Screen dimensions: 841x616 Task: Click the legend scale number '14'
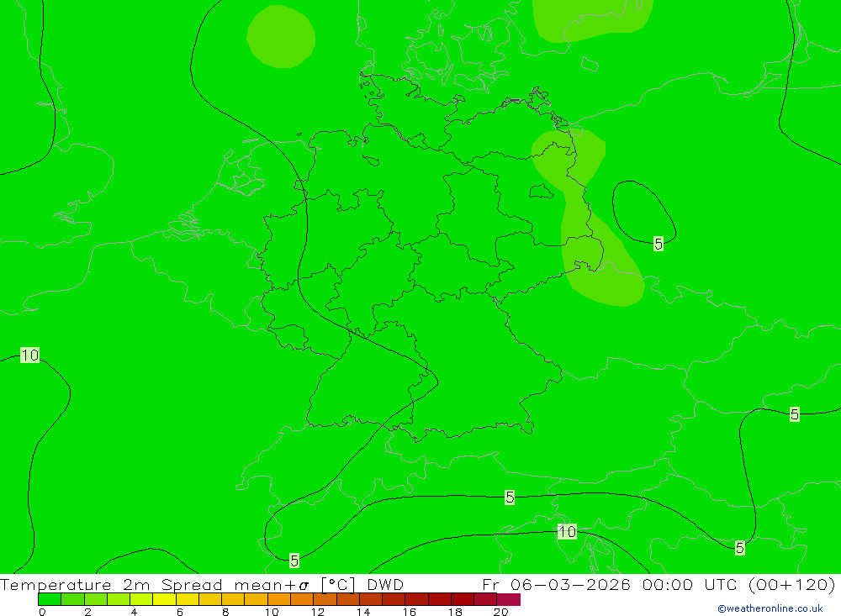363,612
